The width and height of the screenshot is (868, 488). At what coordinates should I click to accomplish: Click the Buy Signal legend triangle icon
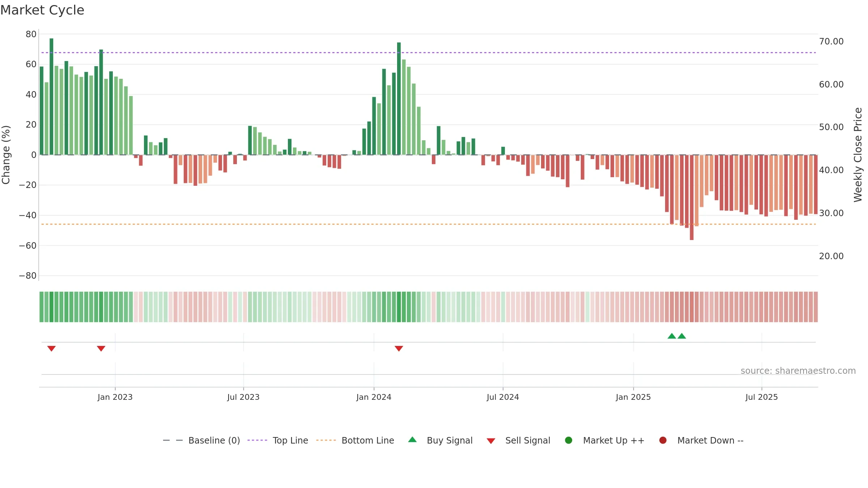(x=412, y=440)
